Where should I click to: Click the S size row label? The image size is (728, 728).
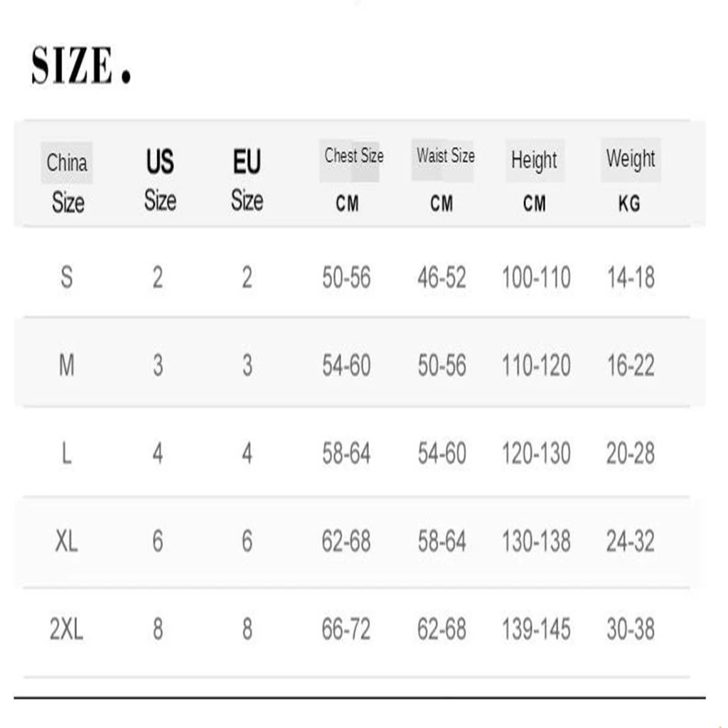click(x=66, y=277)
